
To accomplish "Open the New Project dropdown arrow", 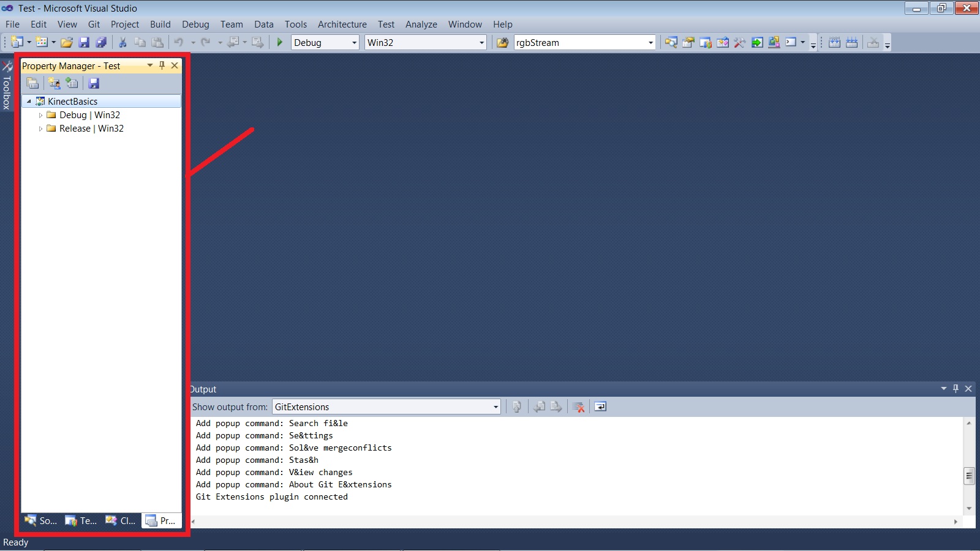I will (28, 42).
